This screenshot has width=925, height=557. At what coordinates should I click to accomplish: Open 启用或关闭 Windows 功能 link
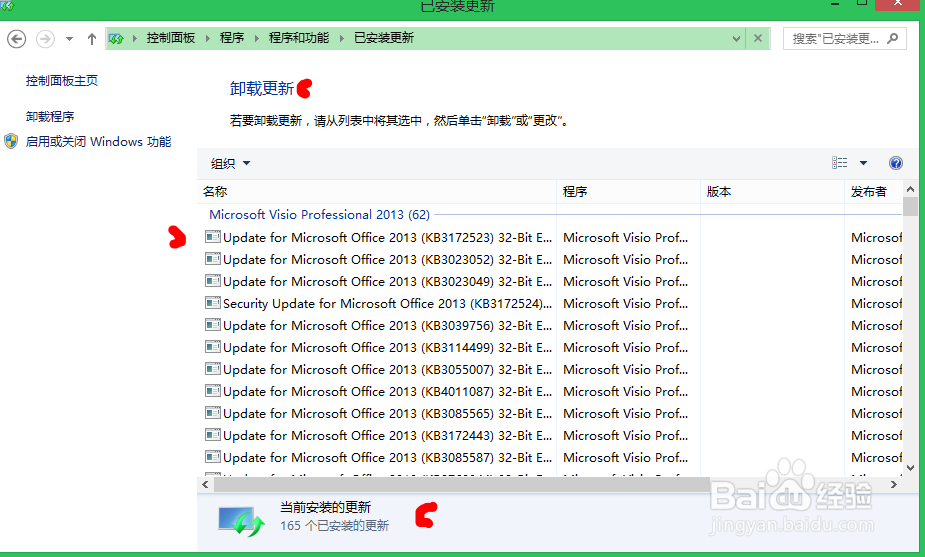(99, 142)
